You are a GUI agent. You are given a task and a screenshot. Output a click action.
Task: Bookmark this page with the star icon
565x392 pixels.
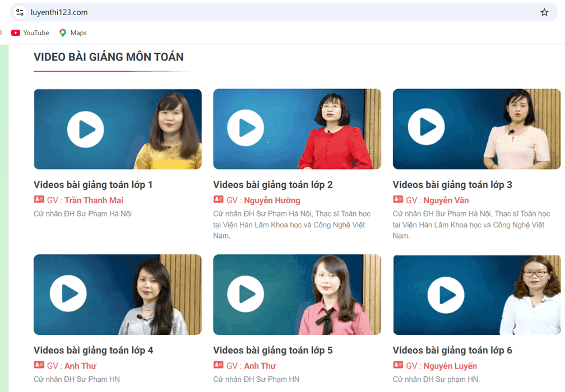[544, 12]
